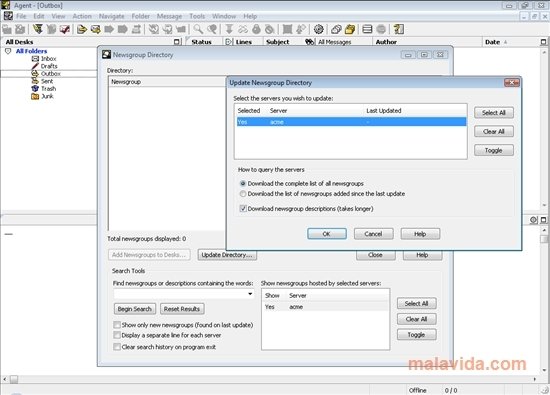Click the round icon above the message body pane
This screenshot has width=550, height=395.
pos(533,220)
